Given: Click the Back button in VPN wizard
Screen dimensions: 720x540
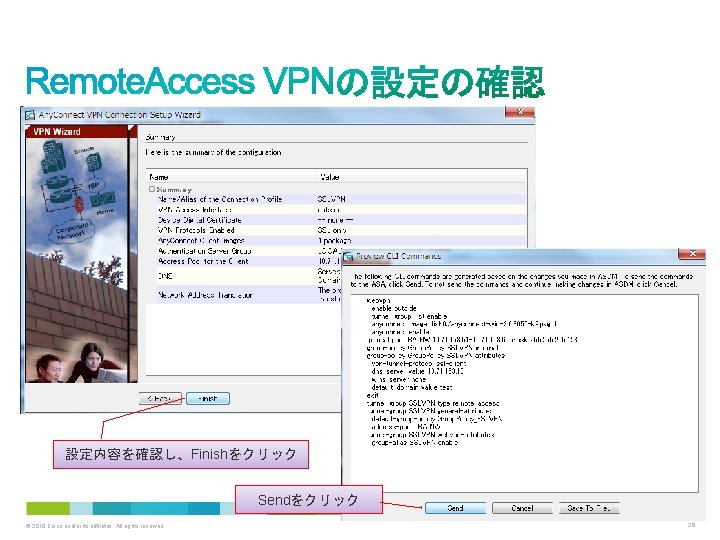Looking at the screenshot, I should 160,398.
